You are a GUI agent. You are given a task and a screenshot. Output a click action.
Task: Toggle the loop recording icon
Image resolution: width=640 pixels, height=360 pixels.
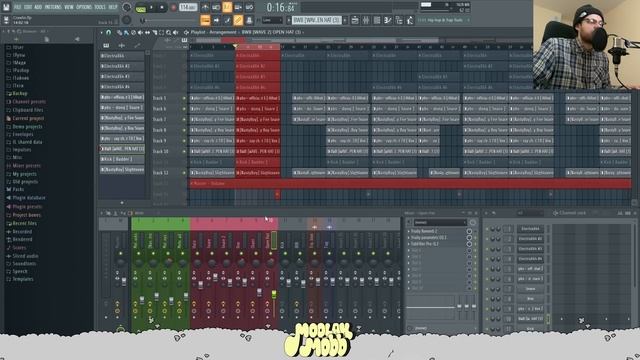click(x=249, y=7)
